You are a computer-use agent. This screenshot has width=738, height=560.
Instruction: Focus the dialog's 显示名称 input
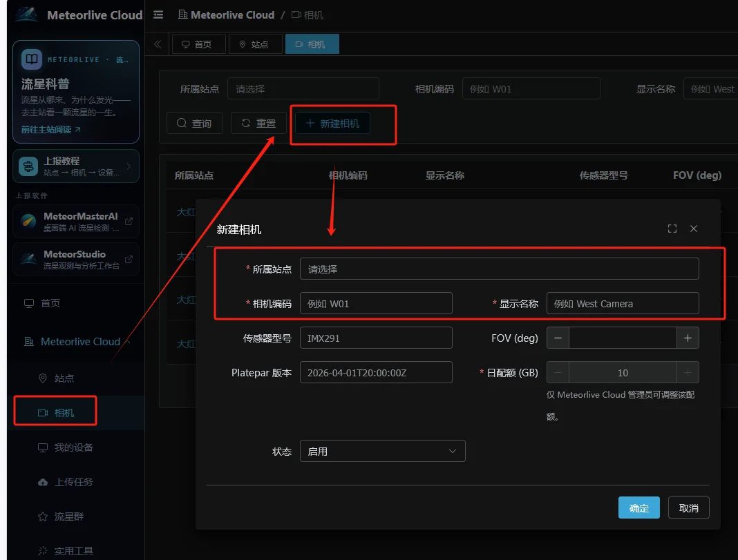623,303
